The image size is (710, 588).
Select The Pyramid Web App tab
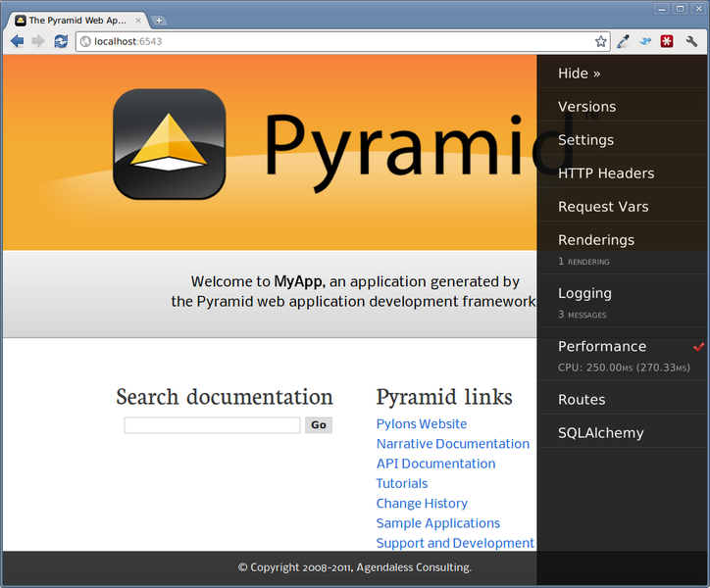pyautogui.click(x=76, y=21)
